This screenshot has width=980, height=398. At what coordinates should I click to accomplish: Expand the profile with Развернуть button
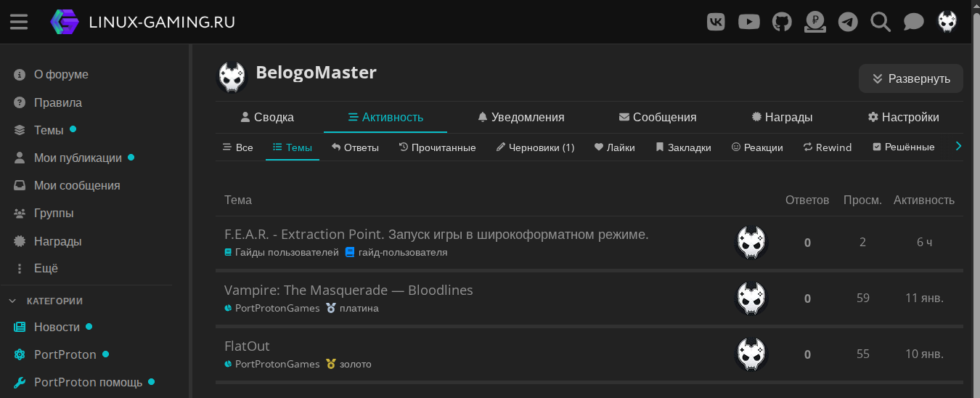tap(910, 78)
